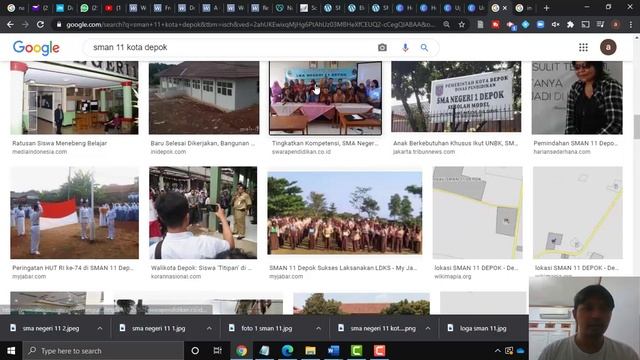This screenshot has width=640, height=360.
Task: Open SMAN 11 Depok Sukses Laksanakan LDKS image
Action: point(344,213)
